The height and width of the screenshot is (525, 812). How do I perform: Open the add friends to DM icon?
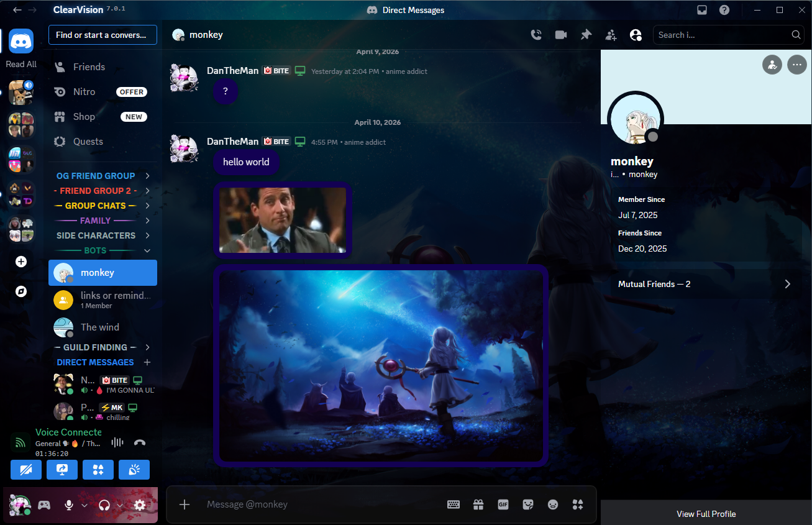pyautogui.click(x=611, y=35)
